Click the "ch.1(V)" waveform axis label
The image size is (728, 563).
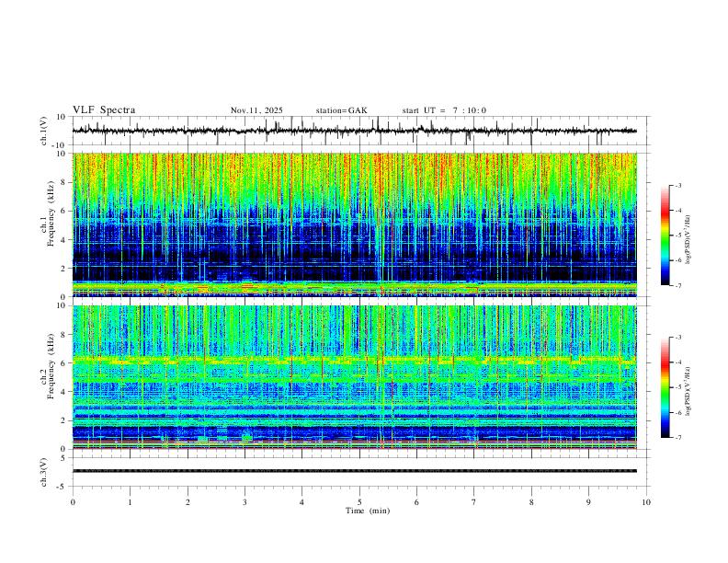44,131
